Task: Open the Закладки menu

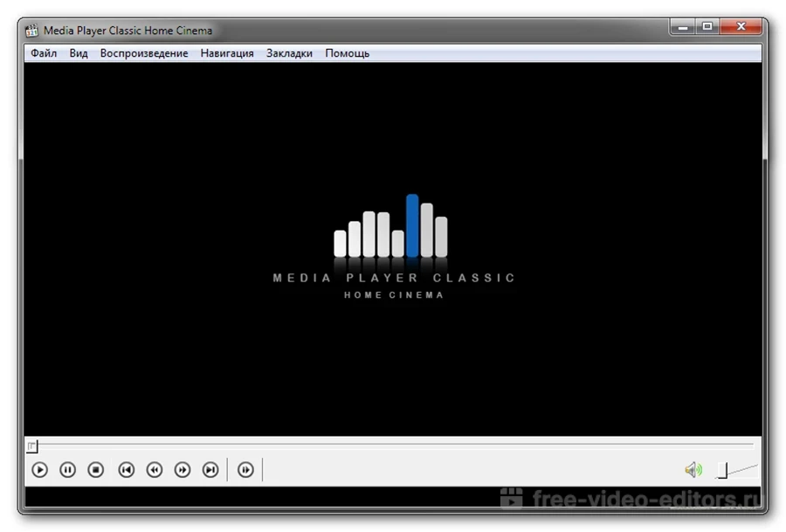Action: pyautogui.click(x=289, y=53)
